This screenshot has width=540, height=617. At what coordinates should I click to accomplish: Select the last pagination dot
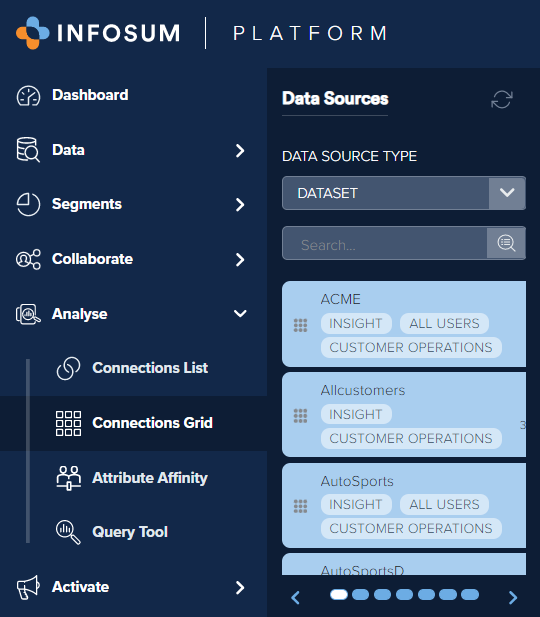click(470, 594)
